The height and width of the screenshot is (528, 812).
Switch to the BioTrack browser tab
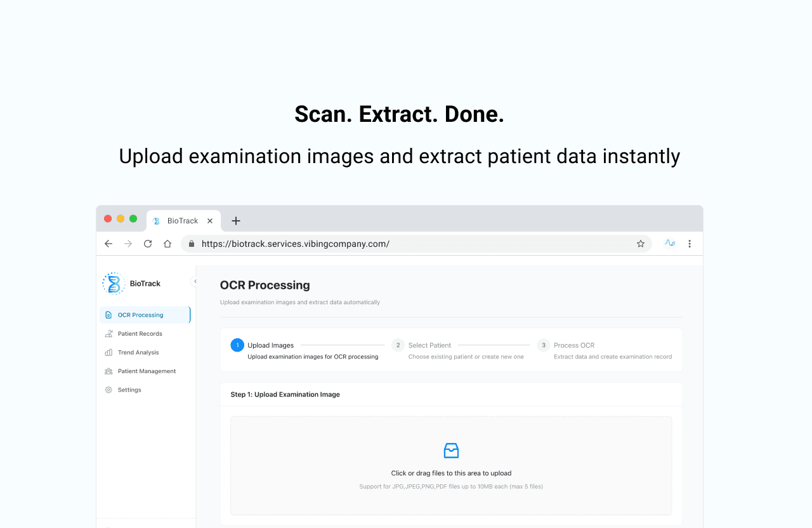click(183, 220)
